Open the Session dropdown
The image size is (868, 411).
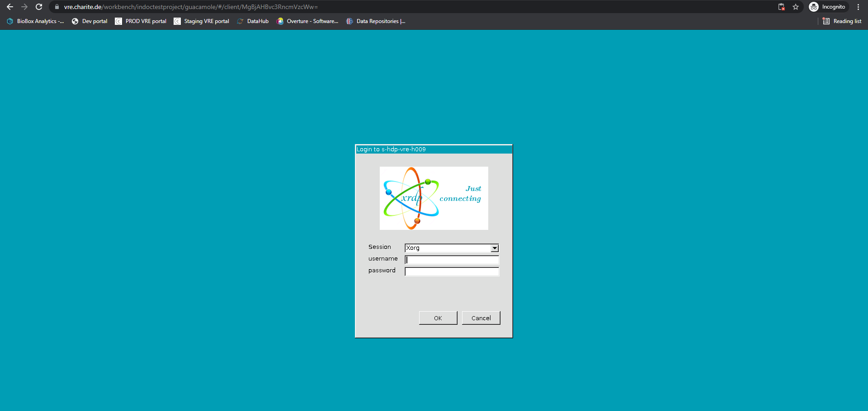[x=494, y=248]
